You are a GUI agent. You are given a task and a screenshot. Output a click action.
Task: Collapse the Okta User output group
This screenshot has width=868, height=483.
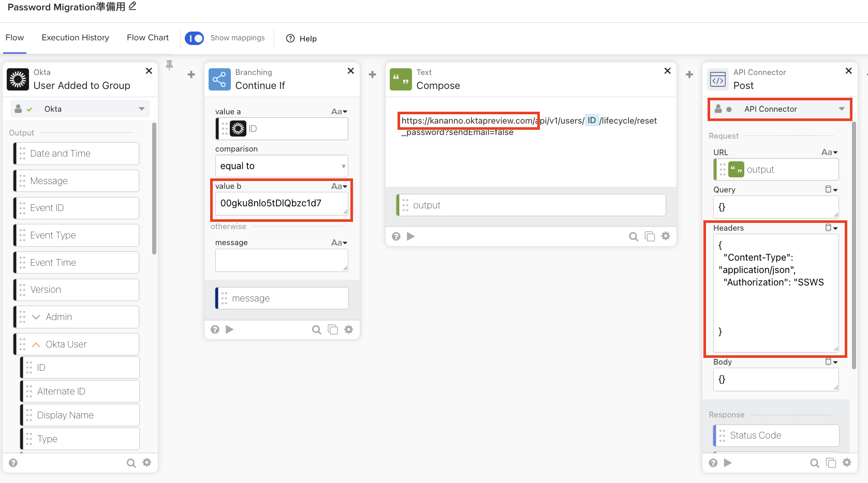tap(36, 344)
